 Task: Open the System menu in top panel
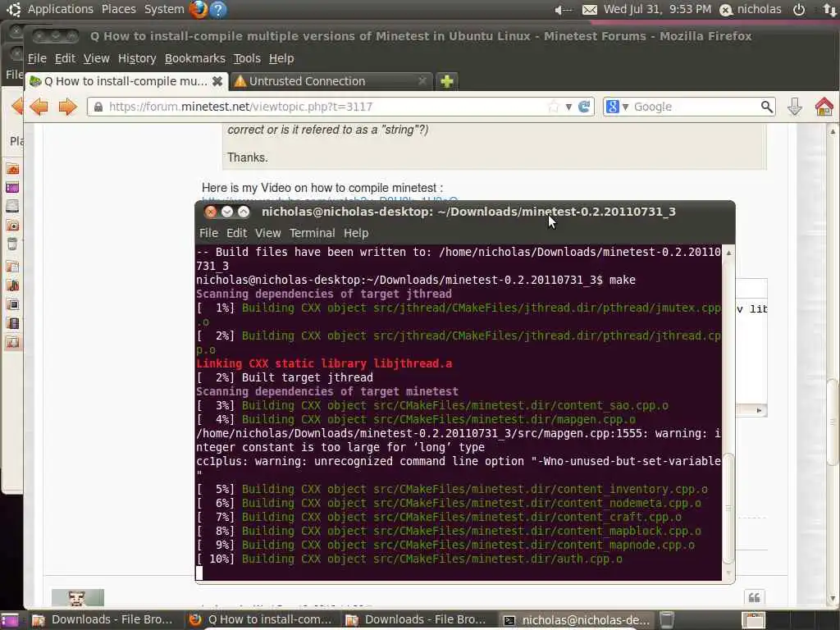click(164, 9)
